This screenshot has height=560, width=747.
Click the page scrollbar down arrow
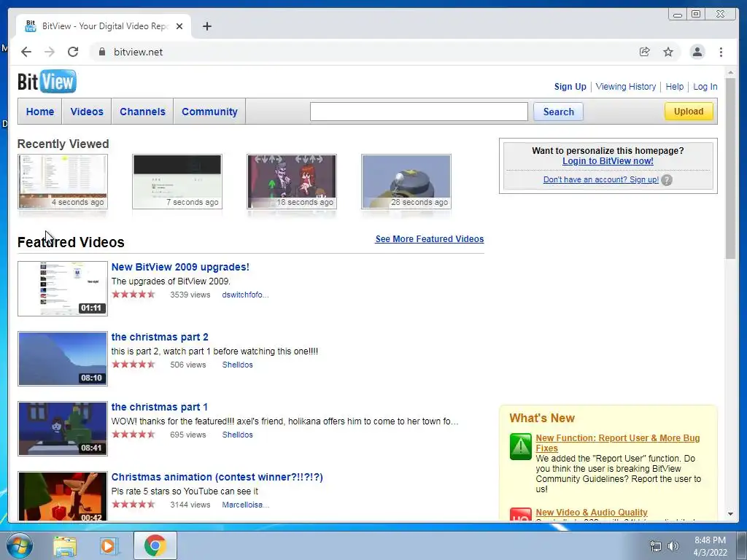click(730, 514)
